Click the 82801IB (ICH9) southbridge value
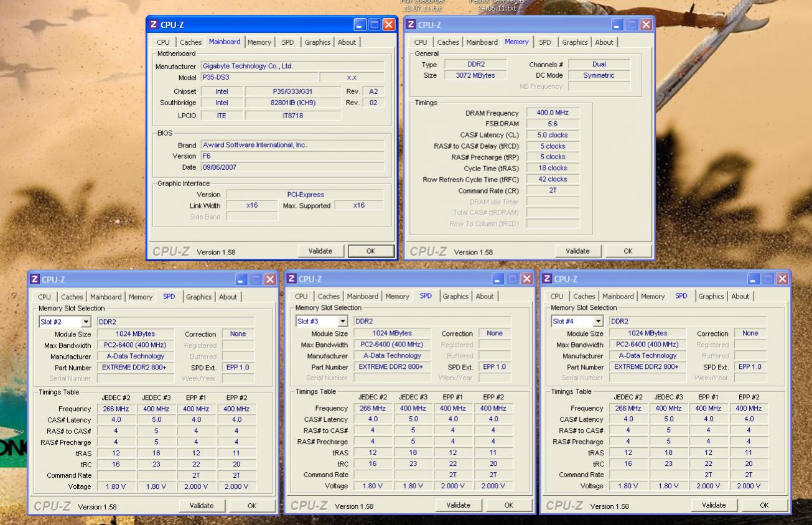 [293, 103]
